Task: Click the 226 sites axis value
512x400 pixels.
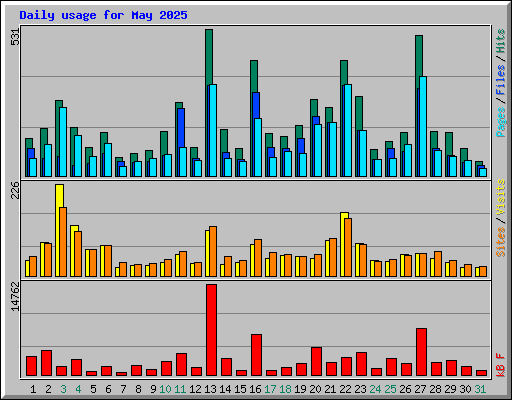Action: click(x=15, y=190)
